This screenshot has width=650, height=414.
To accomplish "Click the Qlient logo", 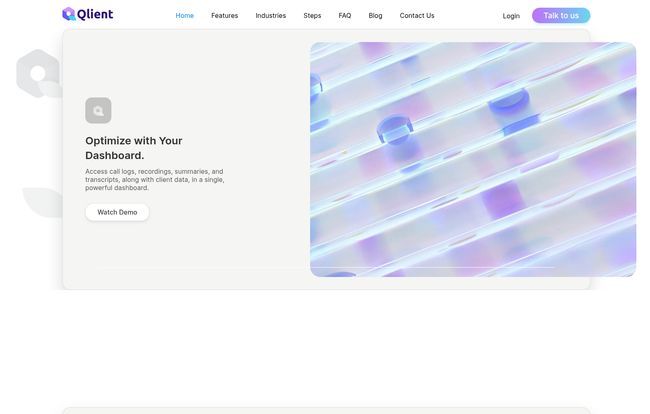I will tap(87, 14).
